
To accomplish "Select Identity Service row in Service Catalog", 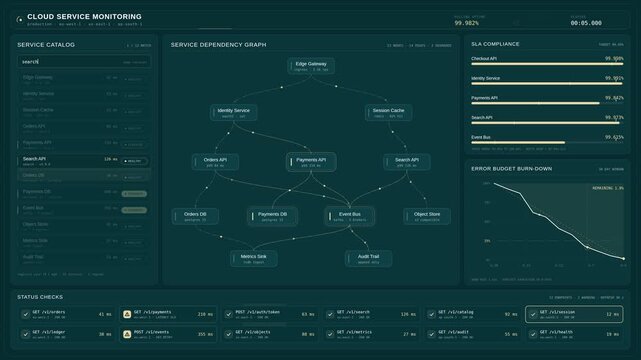I will tap(84, 96).
